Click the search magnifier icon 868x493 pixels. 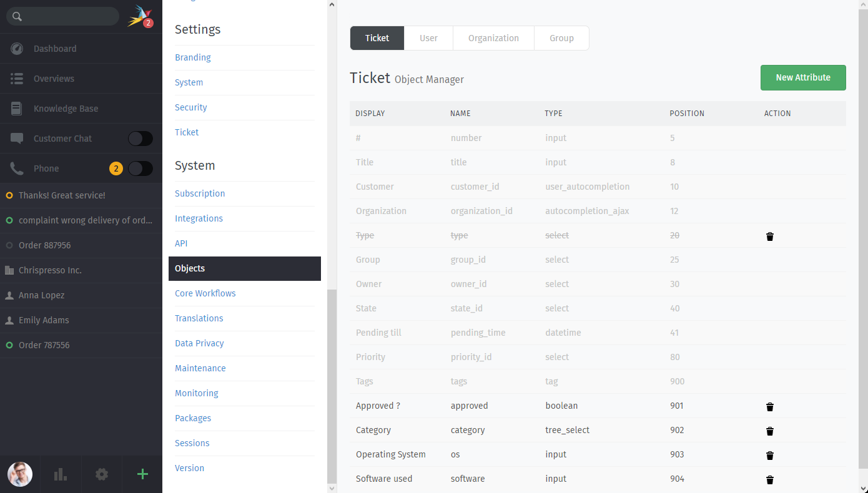[17, 17]
